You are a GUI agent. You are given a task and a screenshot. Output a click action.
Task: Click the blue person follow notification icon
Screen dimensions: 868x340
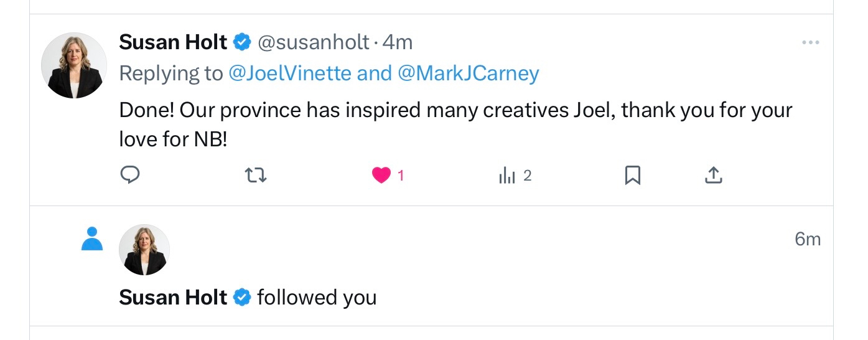[x=92, y=238]
